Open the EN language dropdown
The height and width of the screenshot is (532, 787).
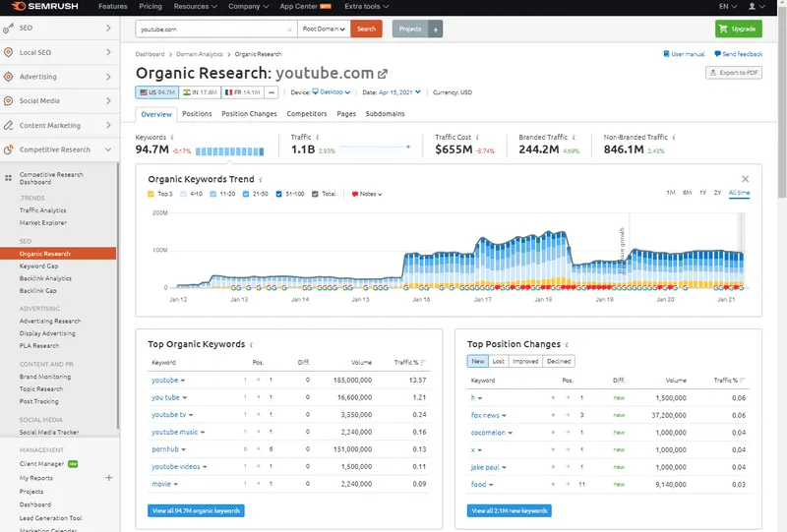(728, 7)
